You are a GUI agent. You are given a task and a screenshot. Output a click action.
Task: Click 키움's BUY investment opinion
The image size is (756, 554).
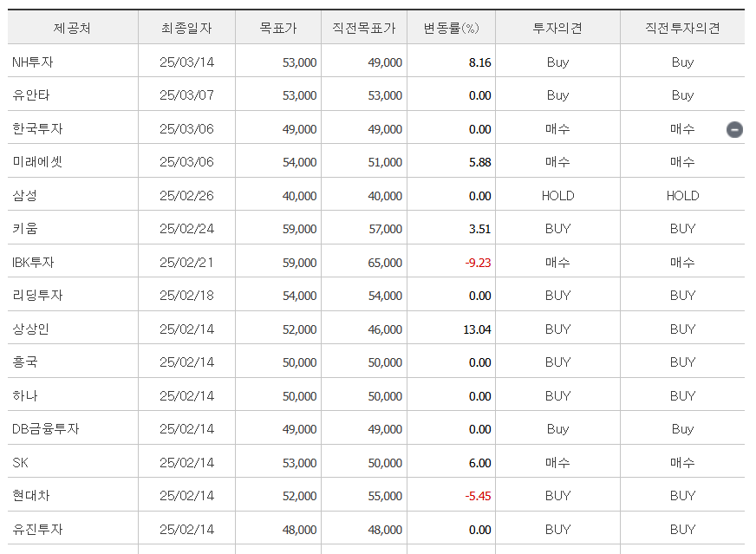557,229
